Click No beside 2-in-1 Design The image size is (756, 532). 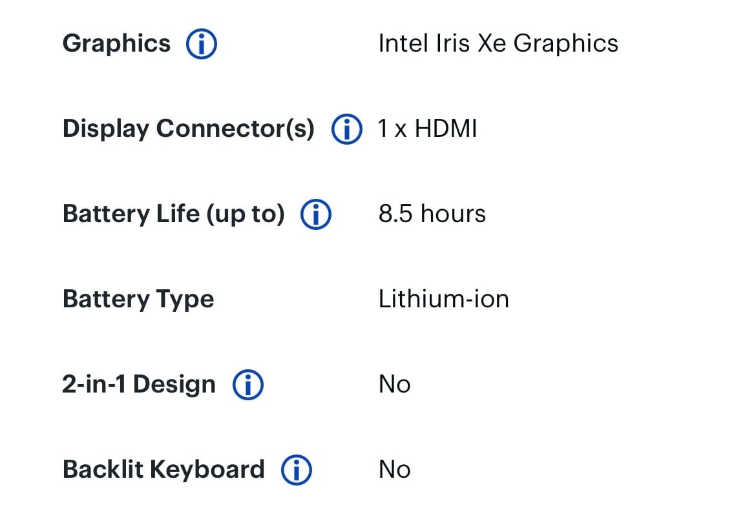tap(394, 385)
